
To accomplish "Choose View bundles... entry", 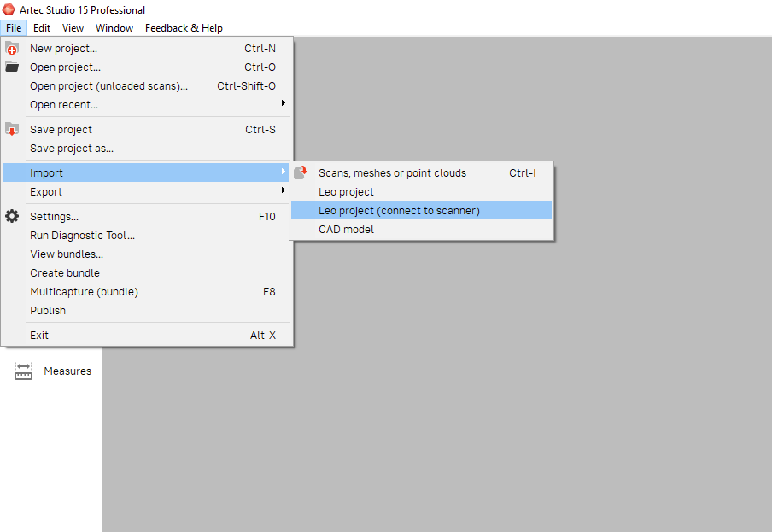I will coord(147,254).
